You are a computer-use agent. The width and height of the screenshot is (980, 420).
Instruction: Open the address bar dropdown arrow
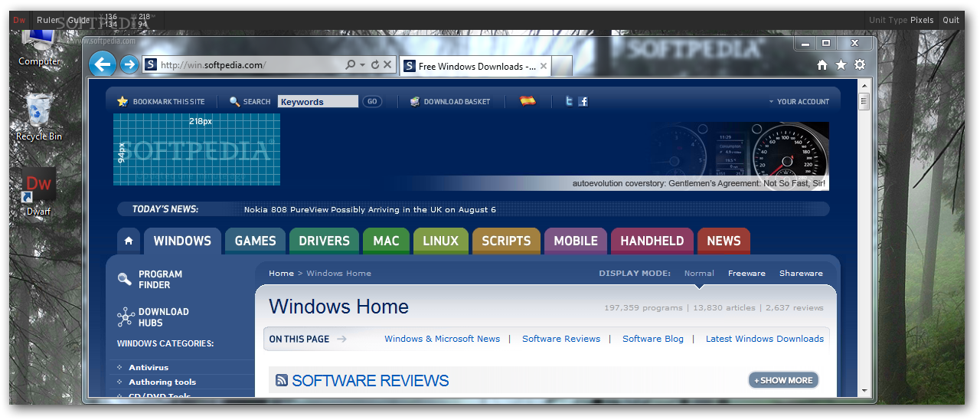[363, 65]
